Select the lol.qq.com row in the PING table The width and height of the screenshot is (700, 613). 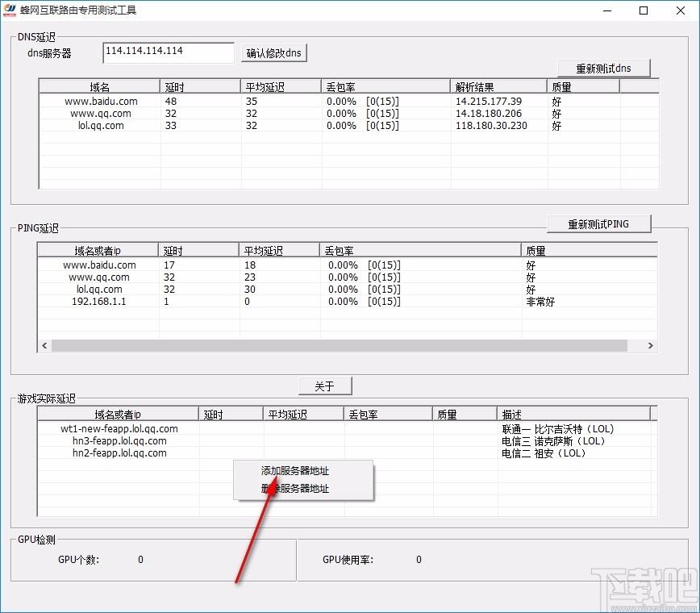[97, 289]
